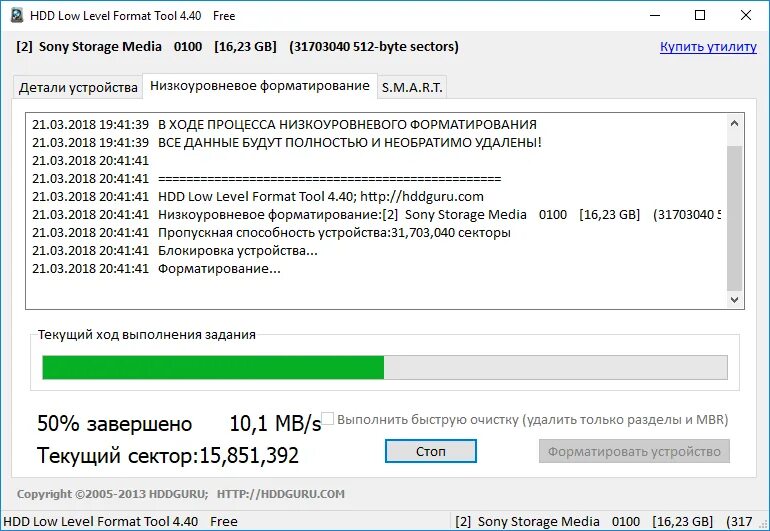The image size is (770, 531).
Task: Open the S.M.A.R.T. tab
Action: (412, 88)
